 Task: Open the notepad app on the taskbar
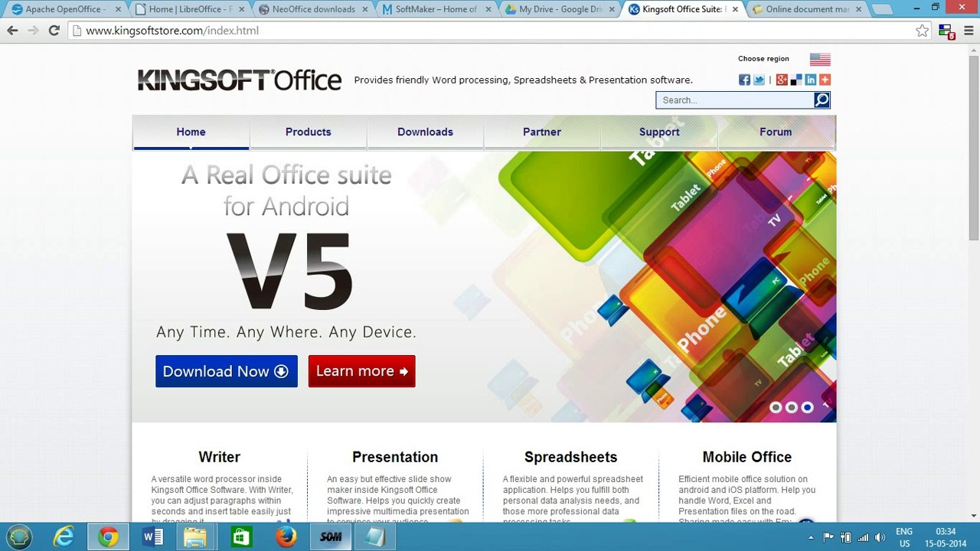[374, 536]
